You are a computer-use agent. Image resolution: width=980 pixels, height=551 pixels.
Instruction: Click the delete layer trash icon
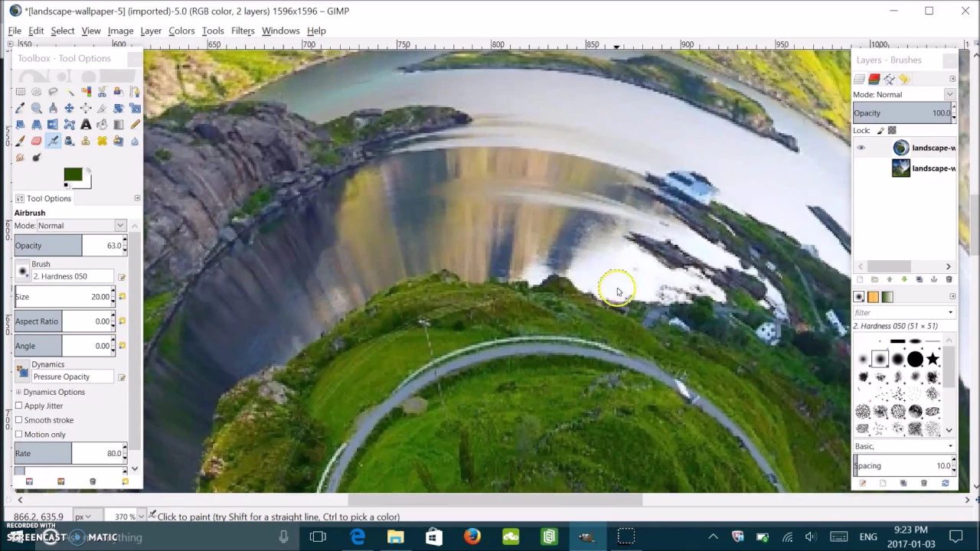[x=949, y=279]
